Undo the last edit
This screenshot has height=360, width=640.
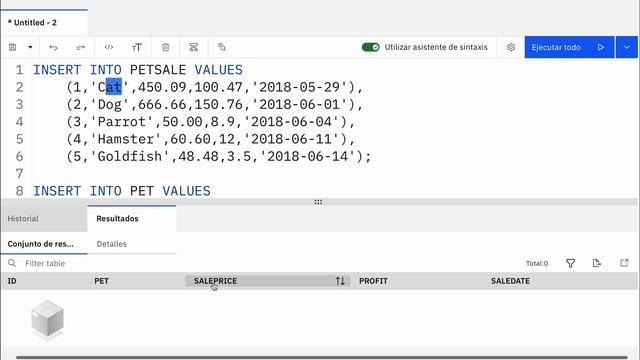tap(53, 47)
